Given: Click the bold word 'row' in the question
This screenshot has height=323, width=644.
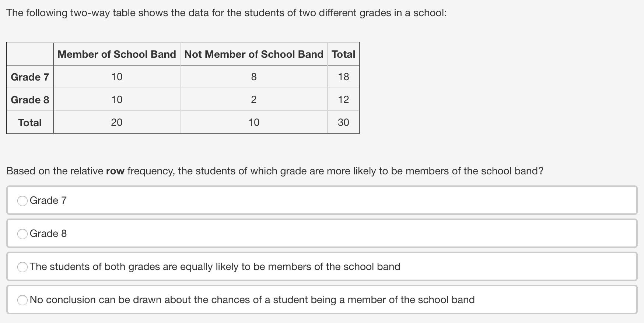Looking at the screenshot, I should pos(115,171).
